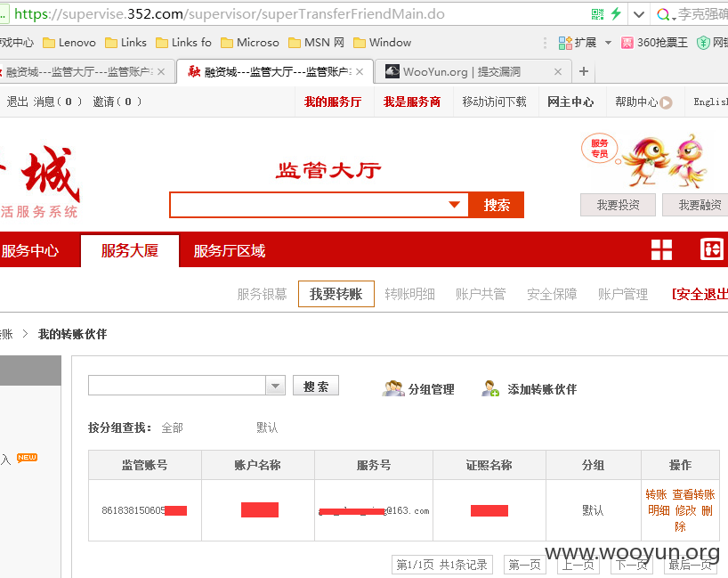Image resolution: width=728 pixels, height=578 pixels.
Task: Open the 360抢票王 extension
Action: [x=655, y=43]
